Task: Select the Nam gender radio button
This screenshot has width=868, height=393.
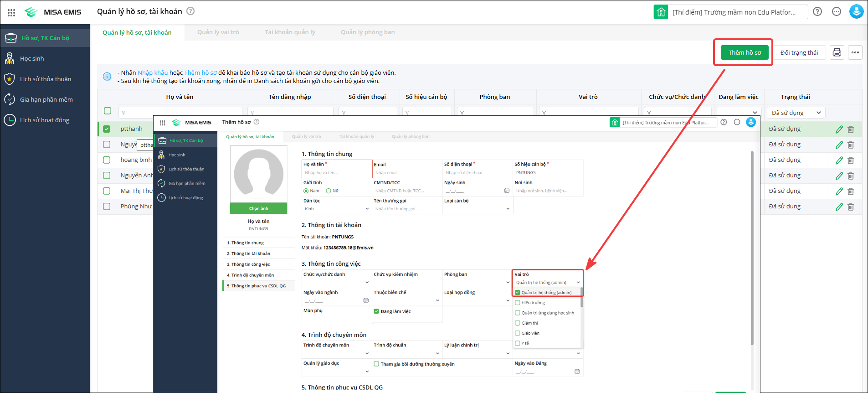Action: point(306,191)
